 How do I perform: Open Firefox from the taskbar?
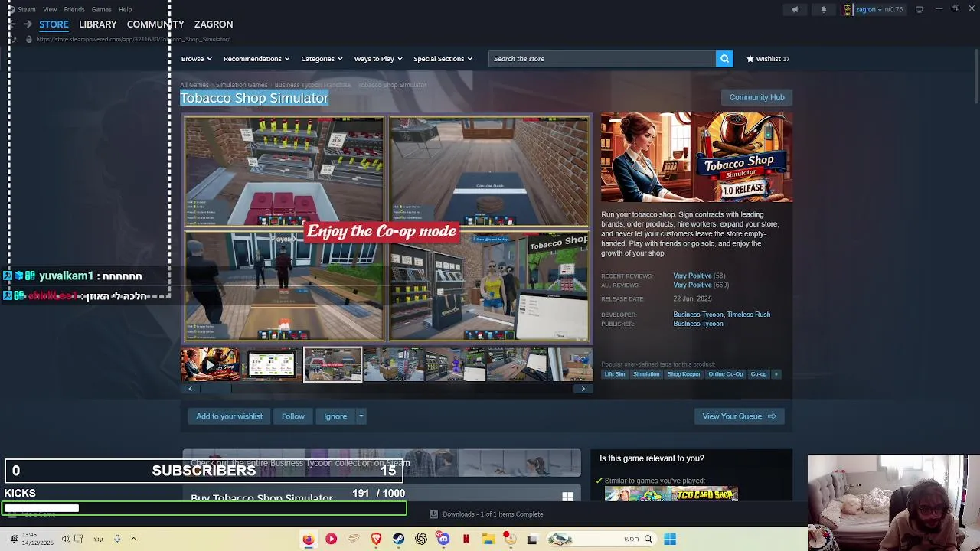point(308,539)
